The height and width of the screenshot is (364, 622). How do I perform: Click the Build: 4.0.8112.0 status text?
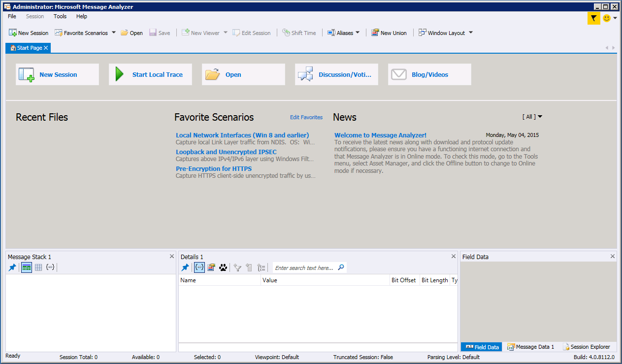point(594,357)
